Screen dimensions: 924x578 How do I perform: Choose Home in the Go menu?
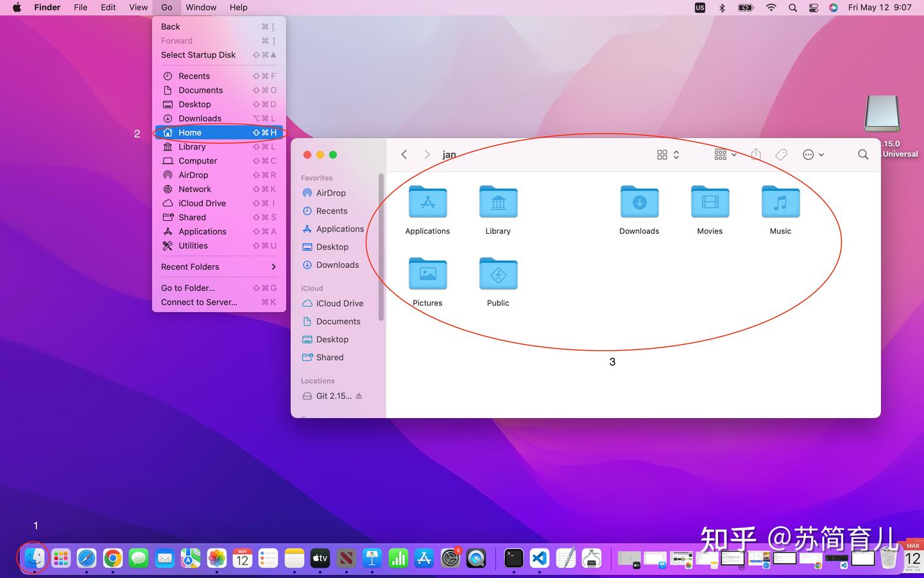point(219,132)
